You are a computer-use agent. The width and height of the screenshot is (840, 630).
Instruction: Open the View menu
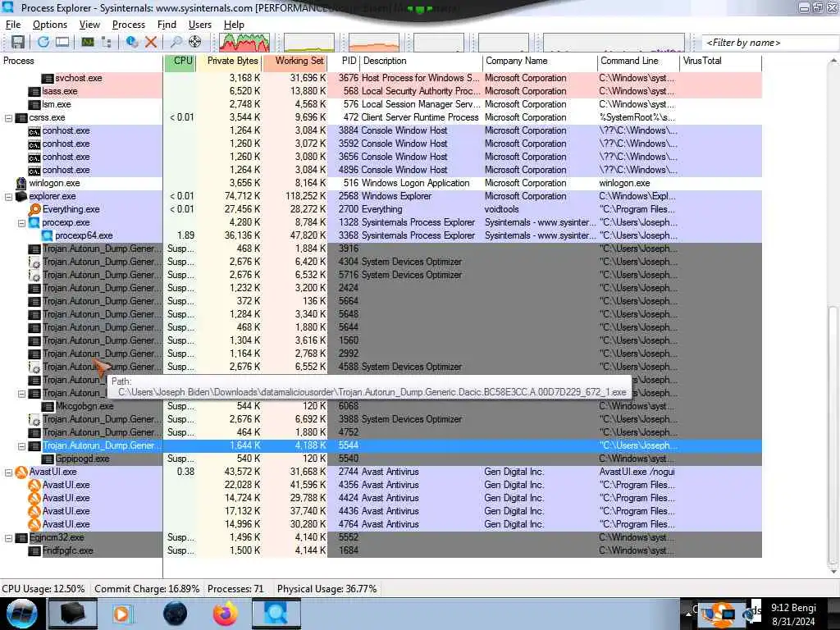pos(89,25)
